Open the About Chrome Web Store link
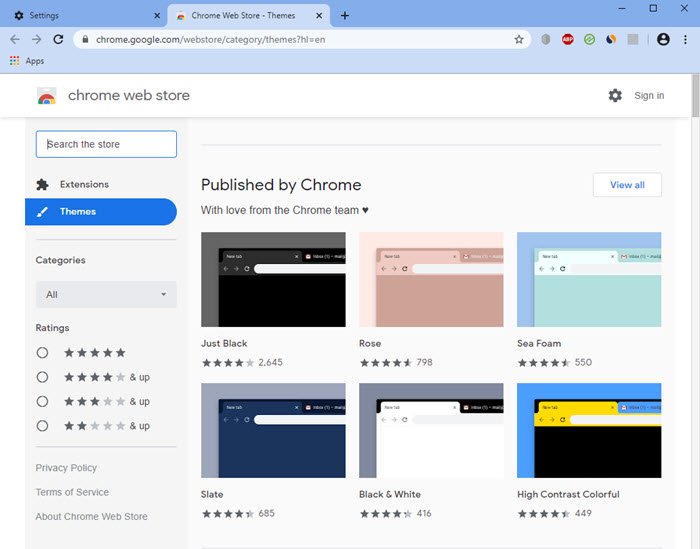This screenshot has width=700, height=549. point(92,516)
